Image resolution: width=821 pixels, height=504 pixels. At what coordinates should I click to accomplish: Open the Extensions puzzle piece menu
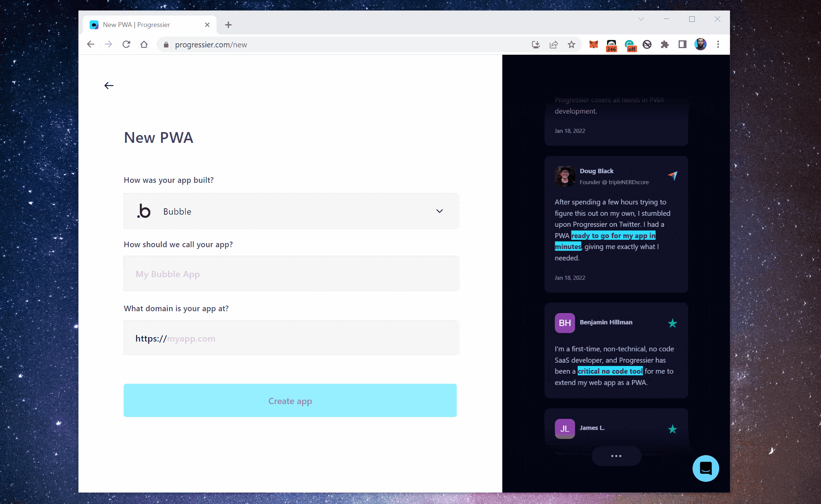pos(665,45)
